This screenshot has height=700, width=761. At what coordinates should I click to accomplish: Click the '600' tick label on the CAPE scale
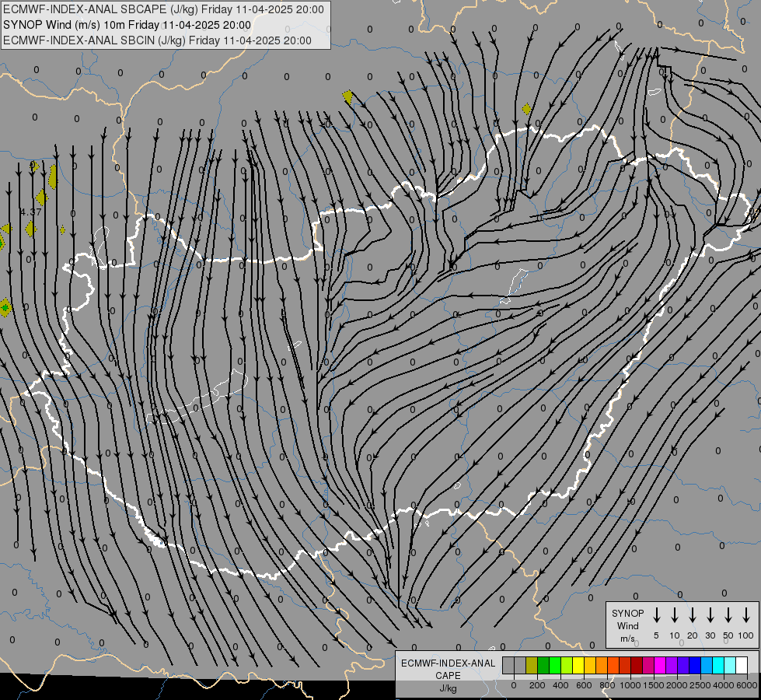pos(584,685)
